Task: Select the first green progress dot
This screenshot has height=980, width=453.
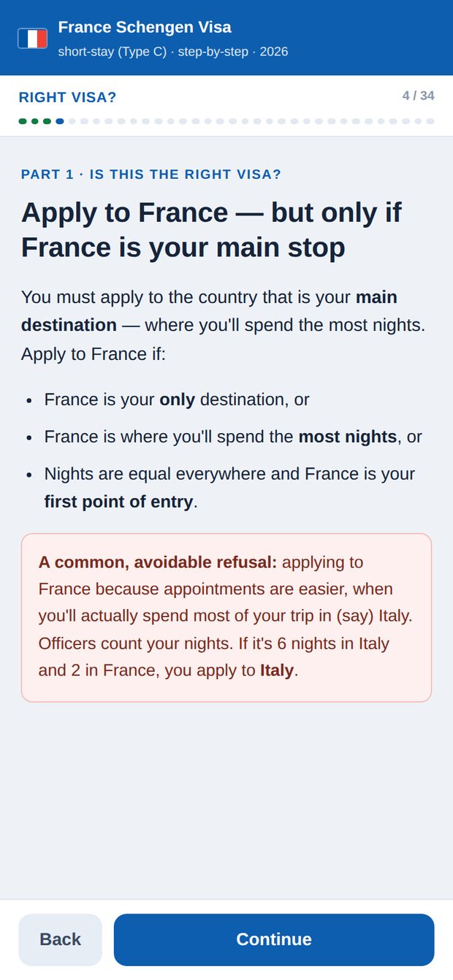Action: click(x=23, y=121)
